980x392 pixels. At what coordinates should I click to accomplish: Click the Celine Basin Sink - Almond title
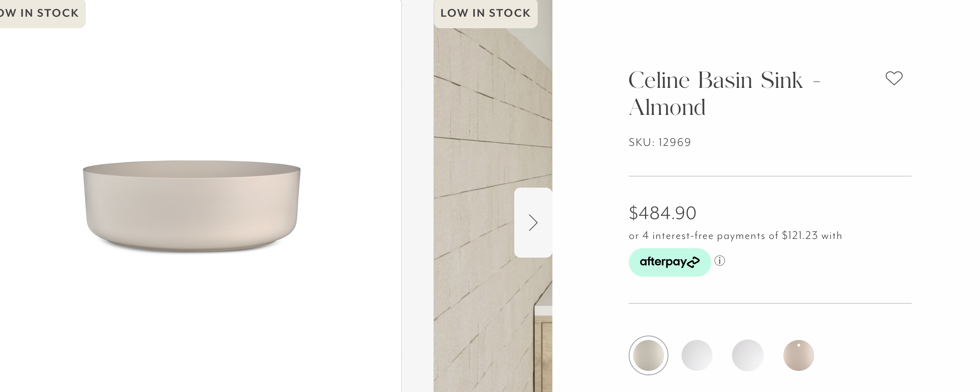click(x=724, y=94)
